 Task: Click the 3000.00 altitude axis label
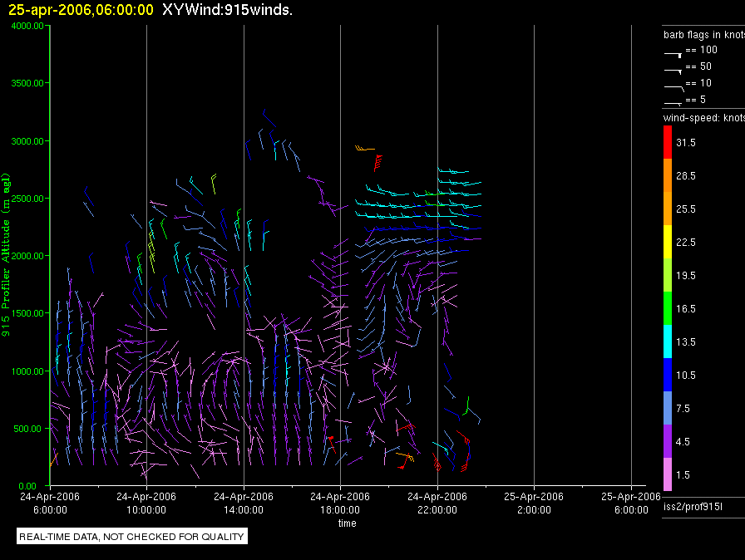coord(27,141)
